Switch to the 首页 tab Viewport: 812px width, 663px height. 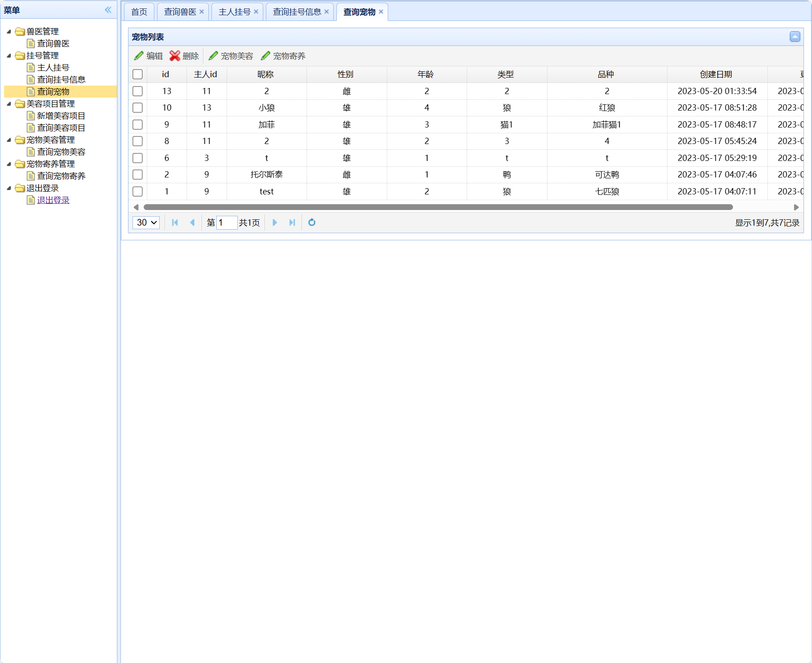[139, 12]
